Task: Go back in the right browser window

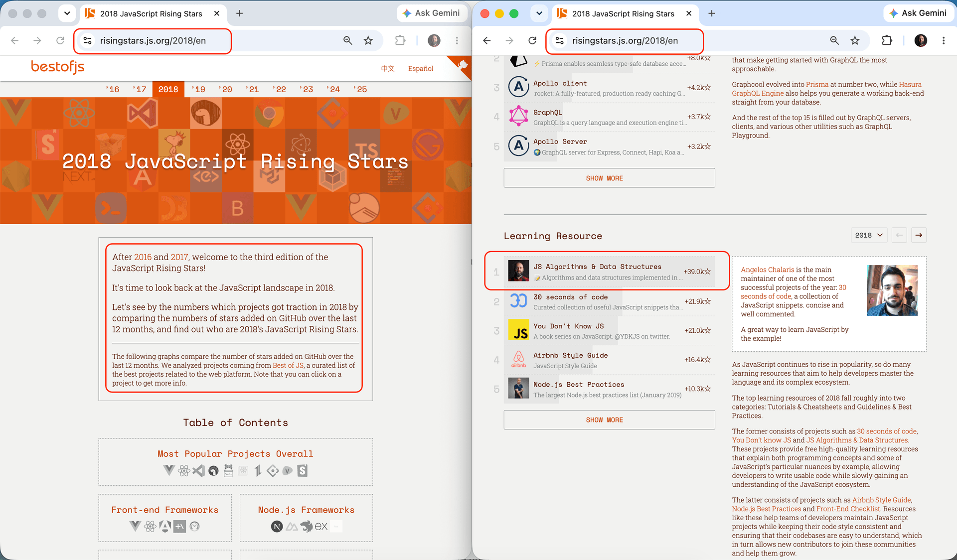Action: click(x=487, y=41)
